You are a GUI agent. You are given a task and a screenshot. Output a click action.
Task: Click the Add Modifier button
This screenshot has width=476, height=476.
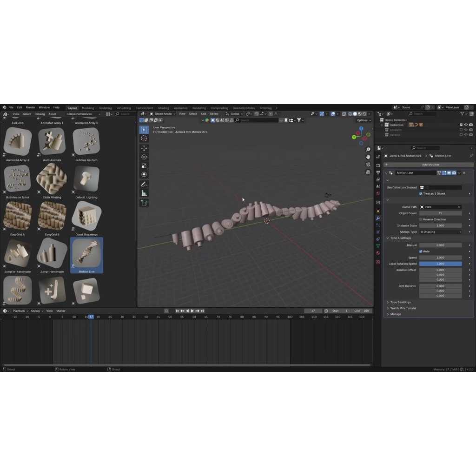(428, 165)
